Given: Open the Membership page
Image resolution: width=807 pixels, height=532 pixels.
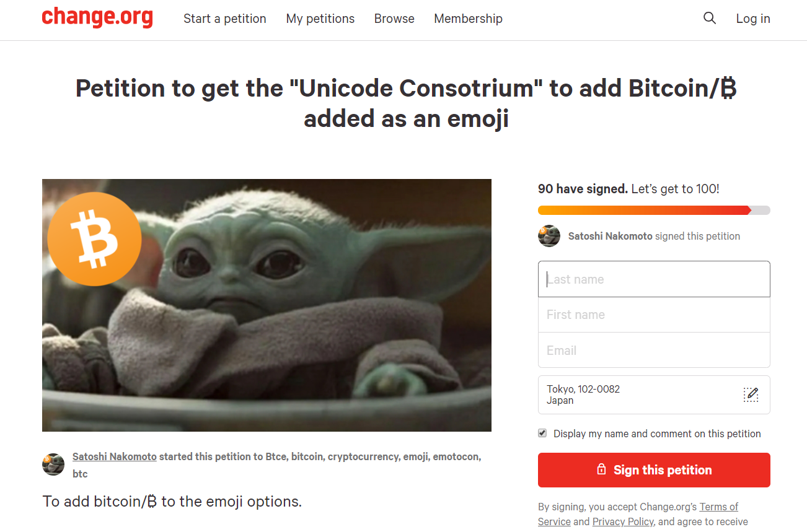Looking at the screenshot, I should 468,19.
